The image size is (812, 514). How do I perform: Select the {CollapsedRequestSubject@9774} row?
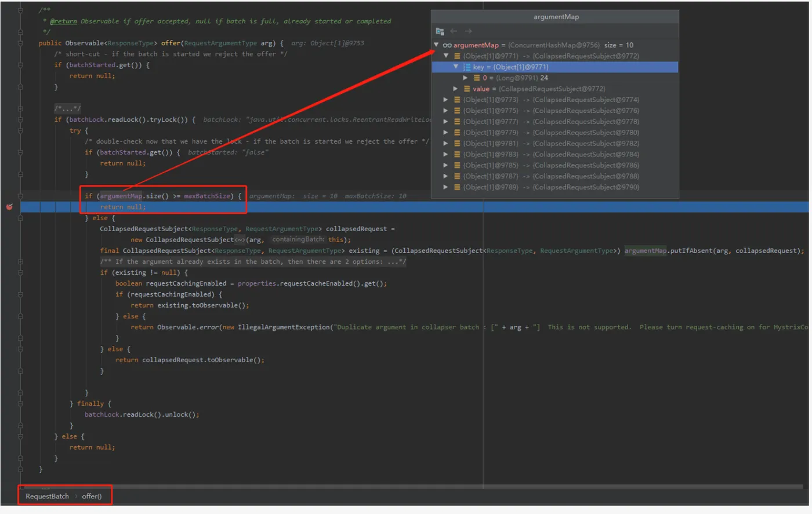point(555,100)
